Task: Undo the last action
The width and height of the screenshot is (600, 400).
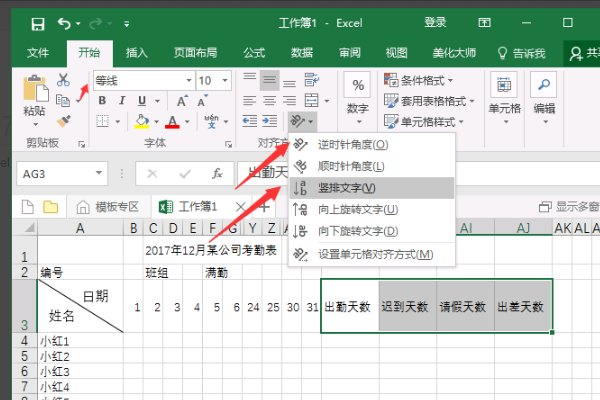Action: click(x=64, y=24)
